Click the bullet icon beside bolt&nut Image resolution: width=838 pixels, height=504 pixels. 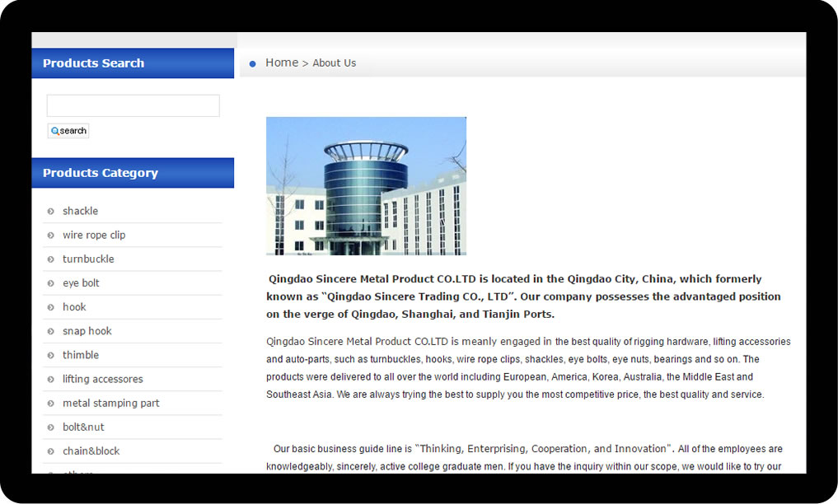pos(51,427)
